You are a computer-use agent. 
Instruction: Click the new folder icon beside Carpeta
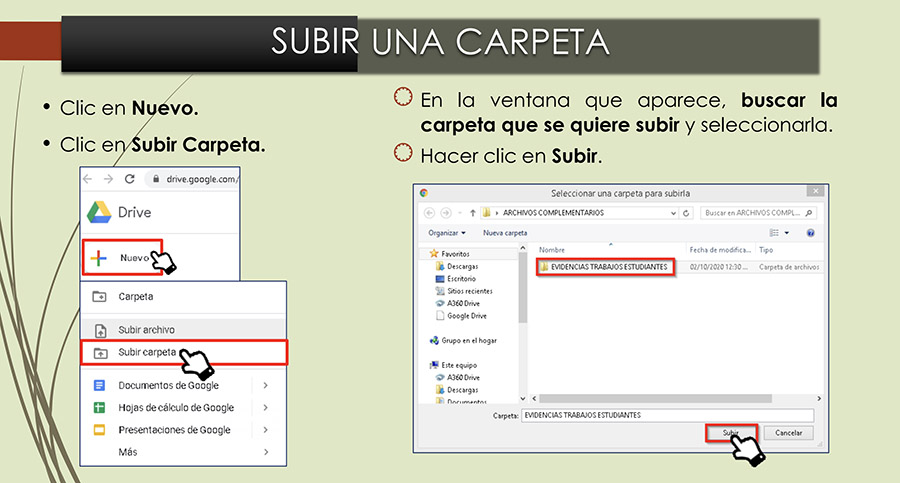point(100,297)
